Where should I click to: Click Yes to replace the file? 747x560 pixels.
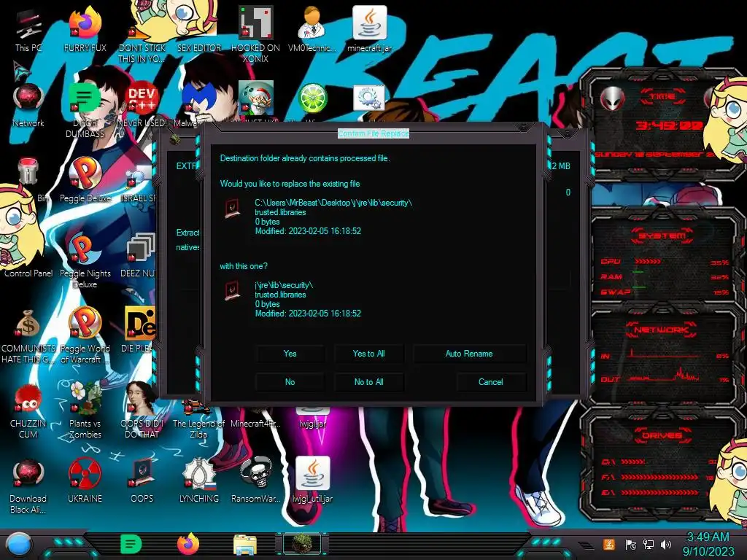coord(290,354)
